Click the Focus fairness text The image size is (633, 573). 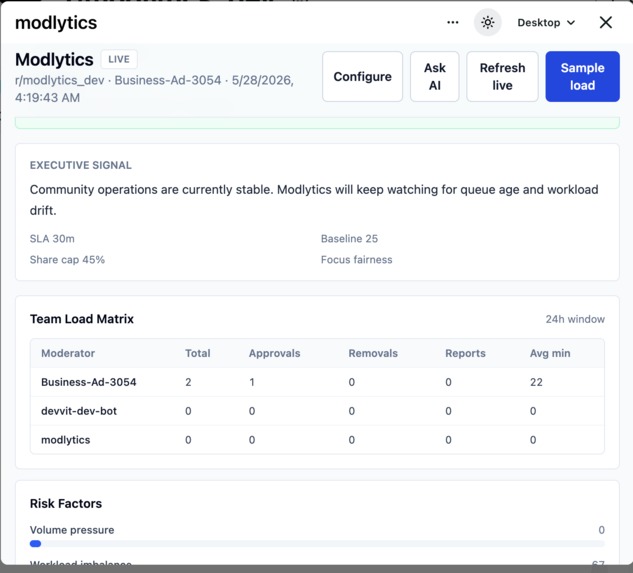click(356, 260)
